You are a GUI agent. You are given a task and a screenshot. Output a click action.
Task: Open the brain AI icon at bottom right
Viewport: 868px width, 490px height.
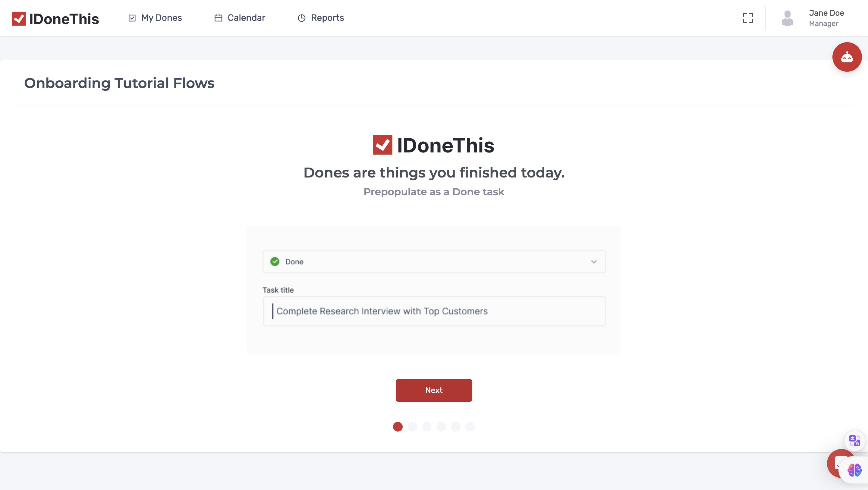point(854,470)
